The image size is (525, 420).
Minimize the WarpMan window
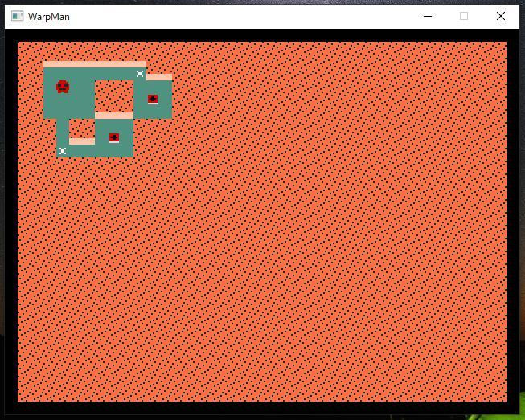428,16
